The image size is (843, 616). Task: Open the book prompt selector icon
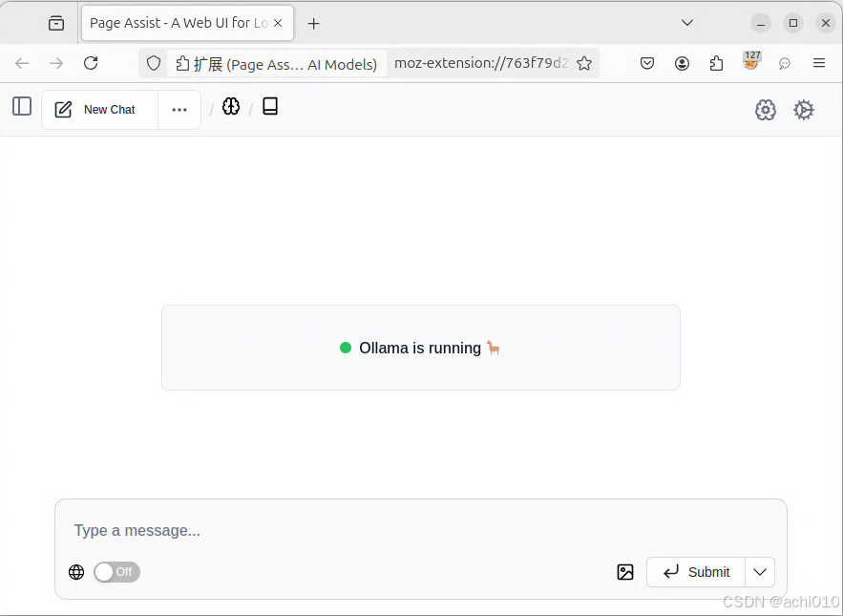[270, 106]
